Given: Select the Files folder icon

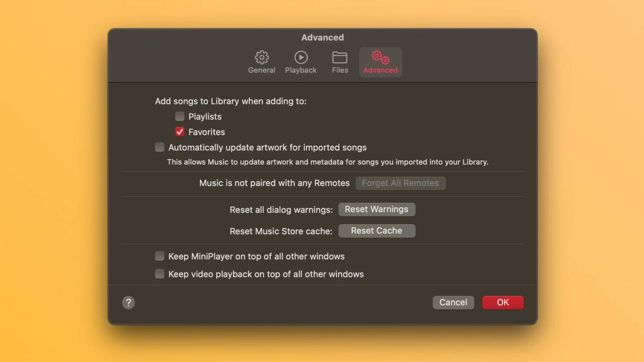Looking at the screenshot, I should [x=340, y=57].
